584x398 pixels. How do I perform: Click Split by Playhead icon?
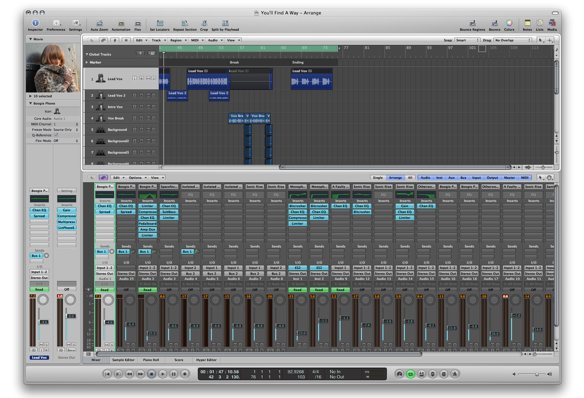(x=225, y=25)
